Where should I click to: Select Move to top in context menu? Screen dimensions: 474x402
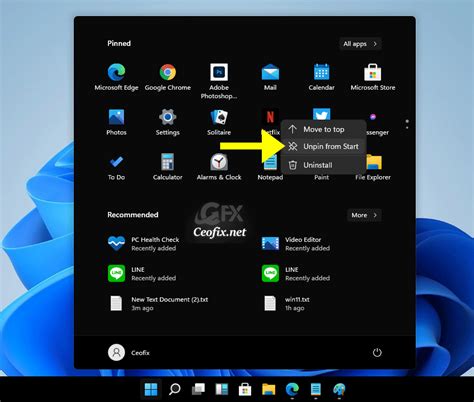[324, 129]
